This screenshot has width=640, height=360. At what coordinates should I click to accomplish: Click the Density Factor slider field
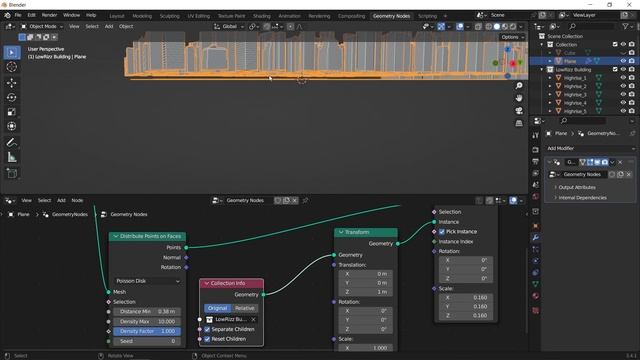(x=147, y=331)
